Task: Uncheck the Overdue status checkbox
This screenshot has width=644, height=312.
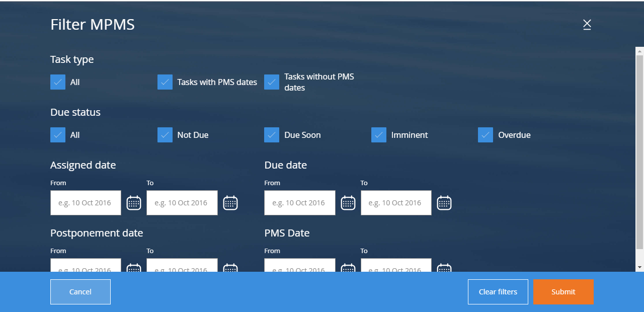Action: point(486,135)
